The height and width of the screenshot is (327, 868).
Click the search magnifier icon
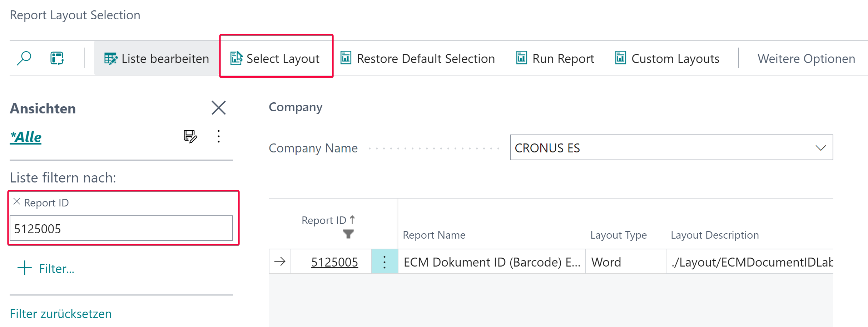(24, 58)
